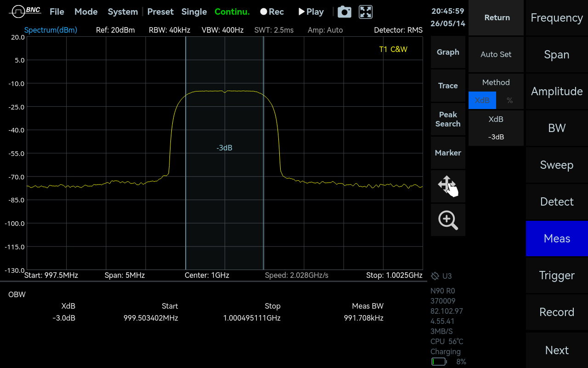
Task: Click the Amp: Auto readout
Action: click(x=325, y=30)
